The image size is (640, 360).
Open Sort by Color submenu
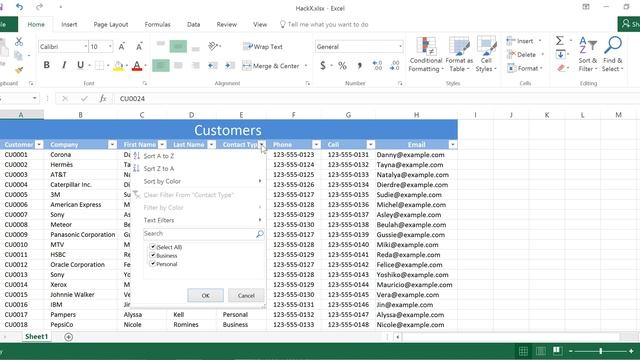[162, 181]
